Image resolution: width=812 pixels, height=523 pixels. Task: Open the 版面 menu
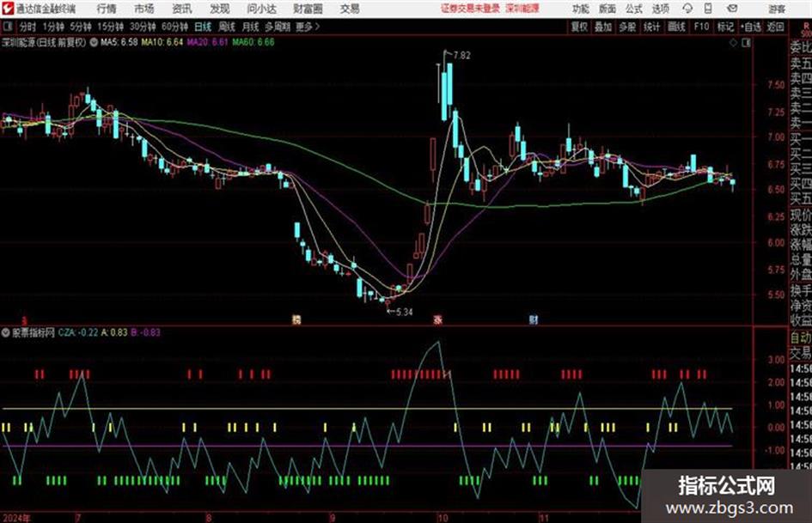[607, 9]
